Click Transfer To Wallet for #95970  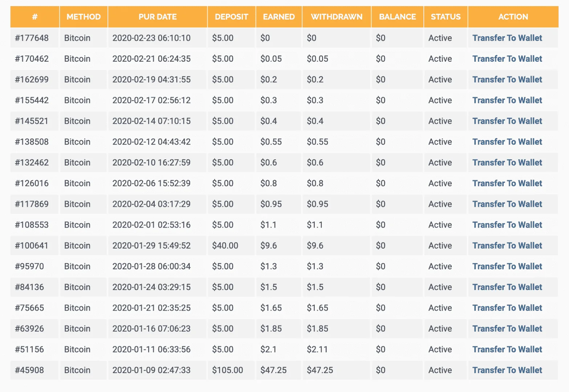507,266
